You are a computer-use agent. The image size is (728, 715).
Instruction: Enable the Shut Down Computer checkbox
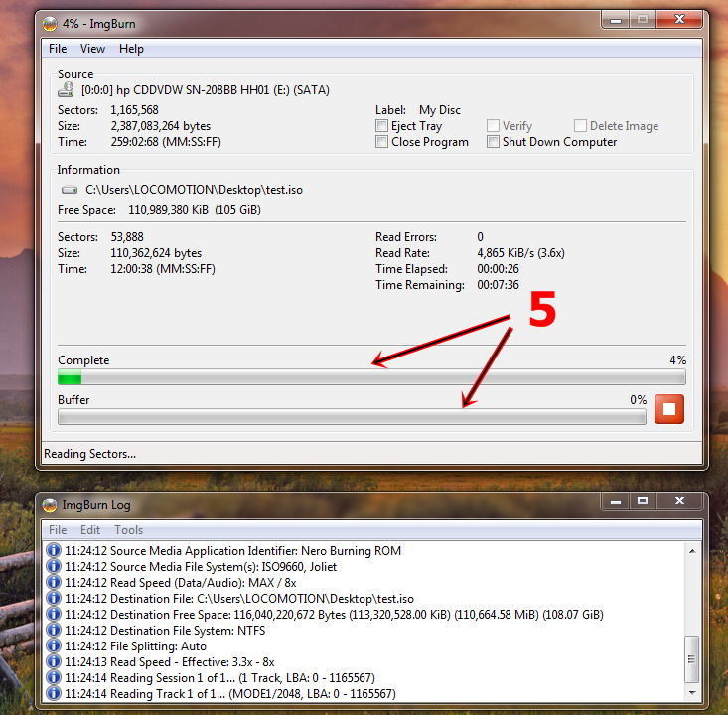[493, 142]
